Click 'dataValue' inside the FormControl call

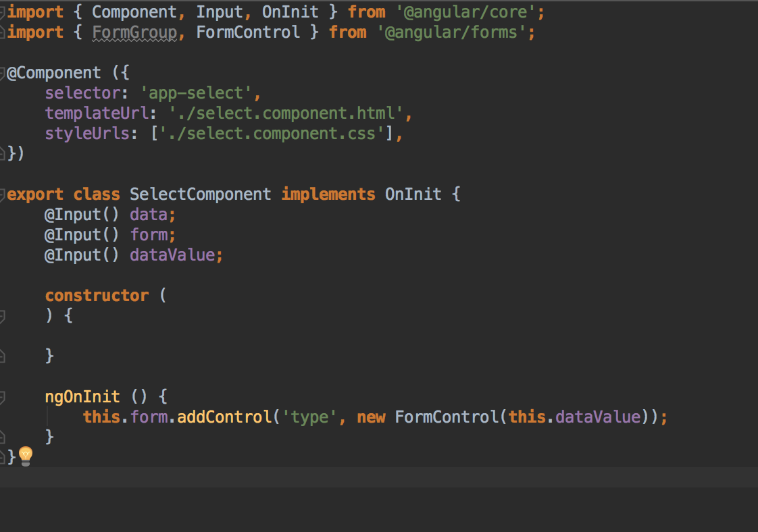[x=598, y=417]
